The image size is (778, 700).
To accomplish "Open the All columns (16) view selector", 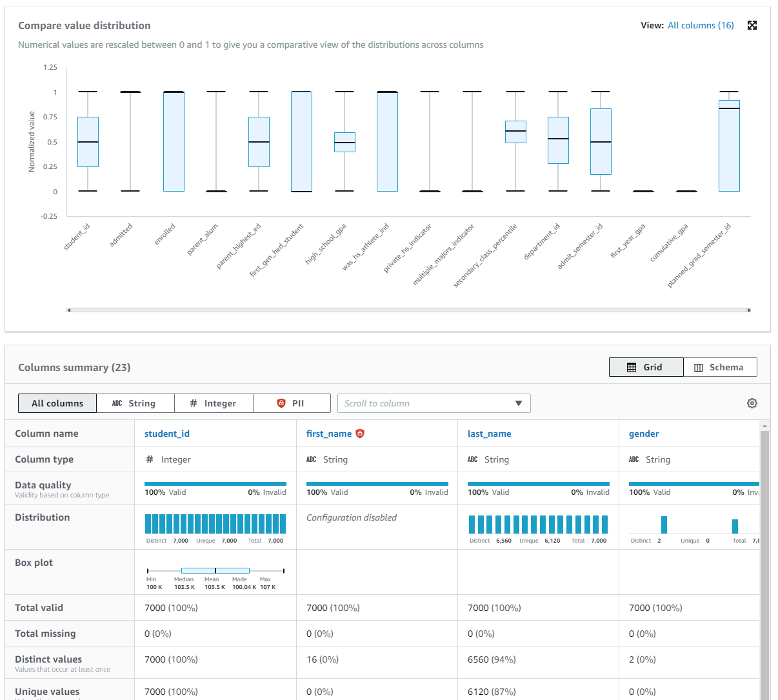I will pos(701,25).
